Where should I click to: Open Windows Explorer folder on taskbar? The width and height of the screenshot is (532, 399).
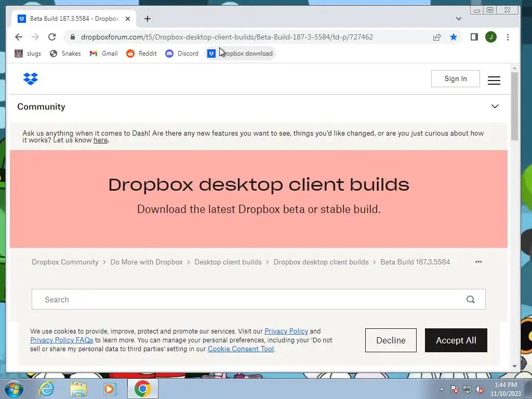[x=78, y=389]
